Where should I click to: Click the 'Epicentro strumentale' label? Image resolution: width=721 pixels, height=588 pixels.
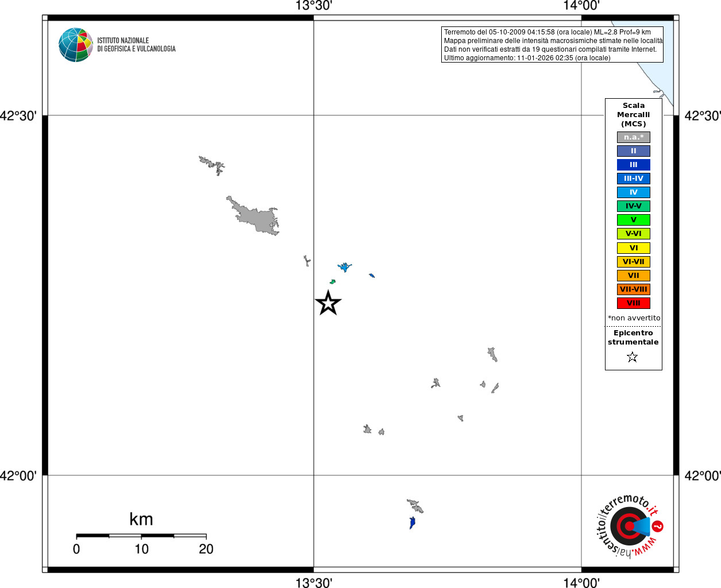click(633, 338)
